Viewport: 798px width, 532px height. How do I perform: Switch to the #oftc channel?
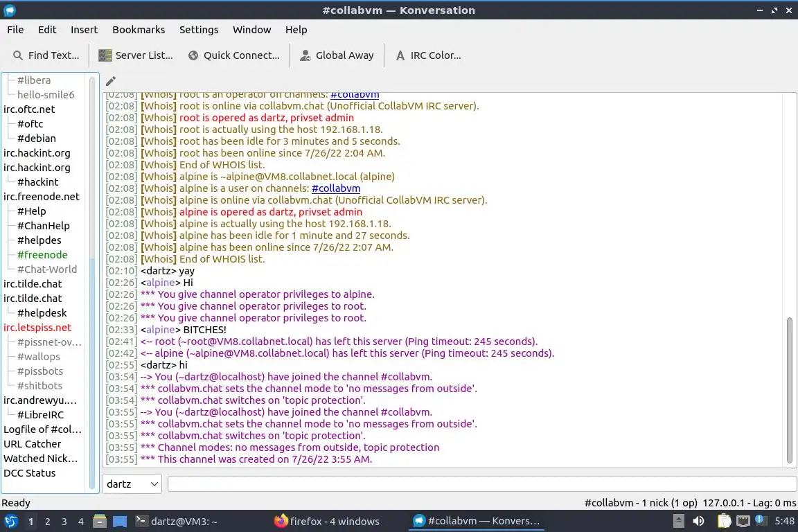[30, 124]
